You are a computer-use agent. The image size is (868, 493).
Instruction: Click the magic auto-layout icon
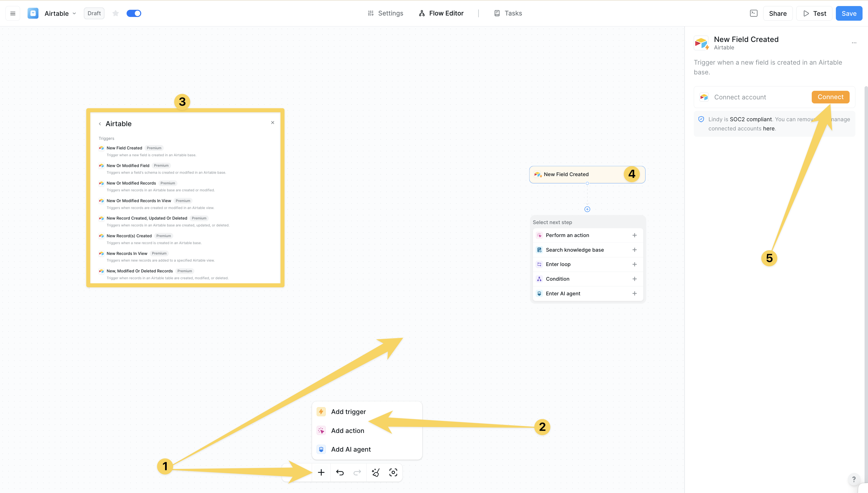(375, 472)
